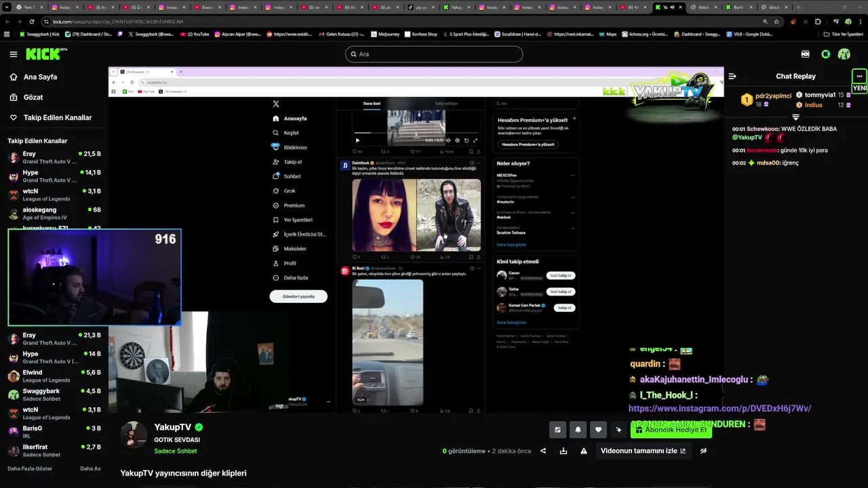Click browser back arrow

tap(7, 22)
